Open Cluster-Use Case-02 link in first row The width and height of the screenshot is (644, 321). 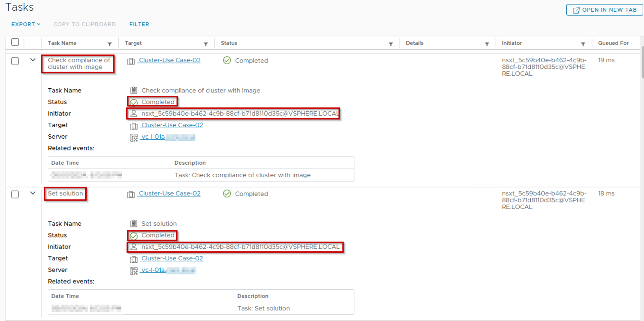169,60
